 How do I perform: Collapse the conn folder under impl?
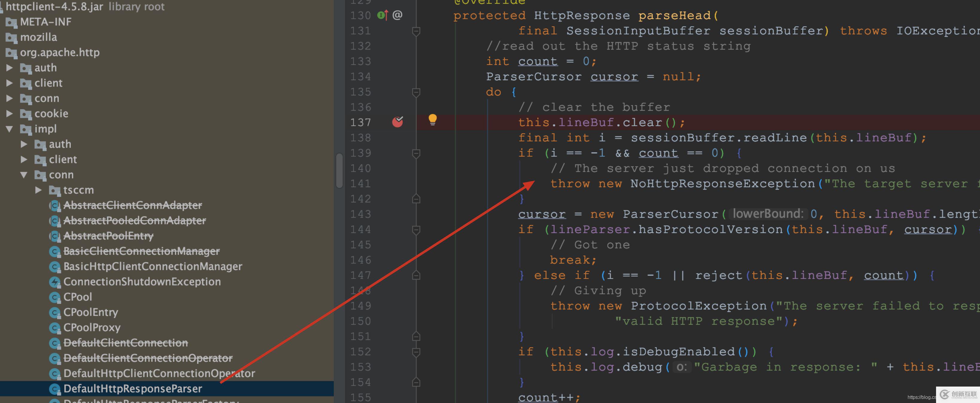(x=24, y=175)
